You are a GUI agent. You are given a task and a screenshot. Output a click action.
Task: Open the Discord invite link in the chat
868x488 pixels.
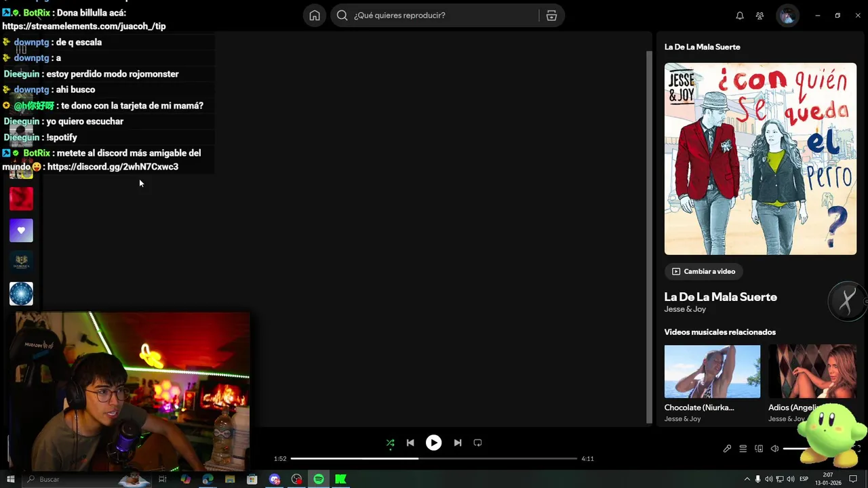click(x=113, y=167)
